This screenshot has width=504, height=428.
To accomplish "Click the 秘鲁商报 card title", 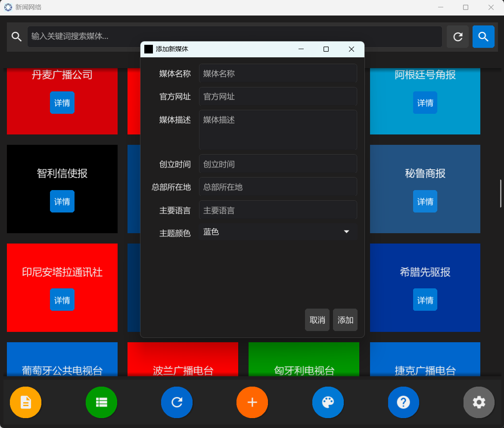I will pos(425,173).
